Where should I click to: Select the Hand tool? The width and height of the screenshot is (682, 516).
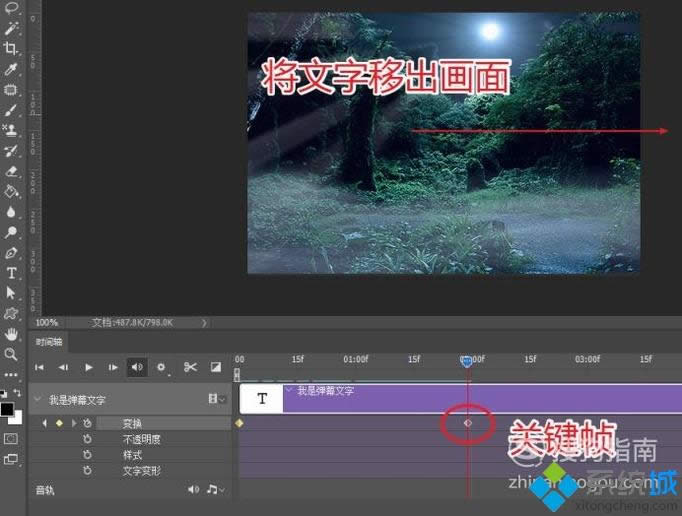point(11,334)
